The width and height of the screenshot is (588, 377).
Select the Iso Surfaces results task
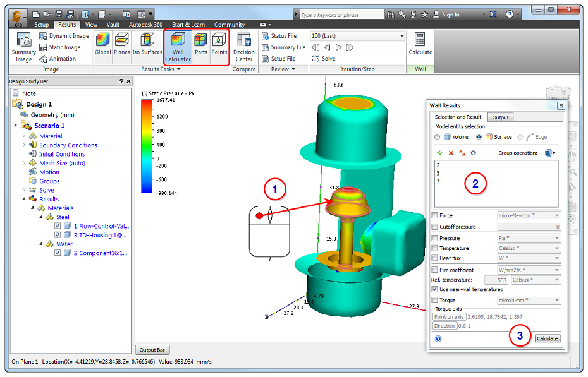[147, 44]
